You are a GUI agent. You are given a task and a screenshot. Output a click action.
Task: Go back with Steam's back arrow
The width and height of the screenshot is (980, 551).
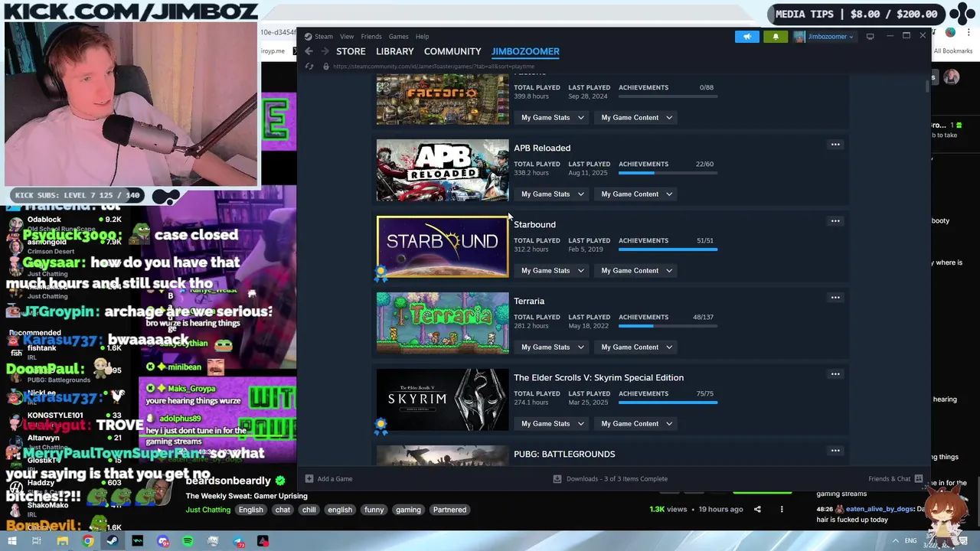click(x=309, y=51)
